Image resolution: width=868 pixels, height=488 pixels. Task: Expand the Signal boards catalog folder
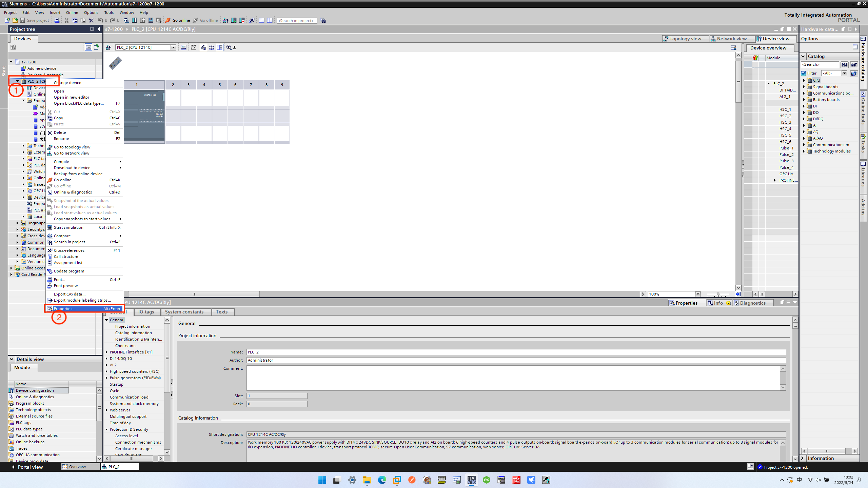pos(804,87)
